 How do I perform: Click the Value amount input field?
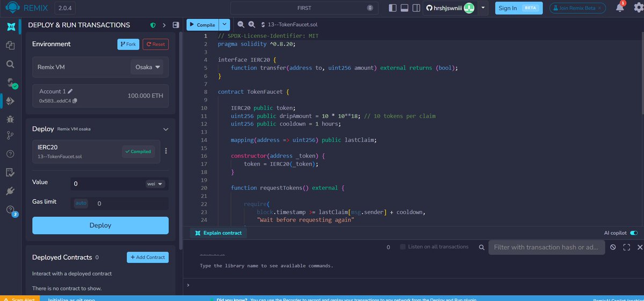(x=107, y=183)
